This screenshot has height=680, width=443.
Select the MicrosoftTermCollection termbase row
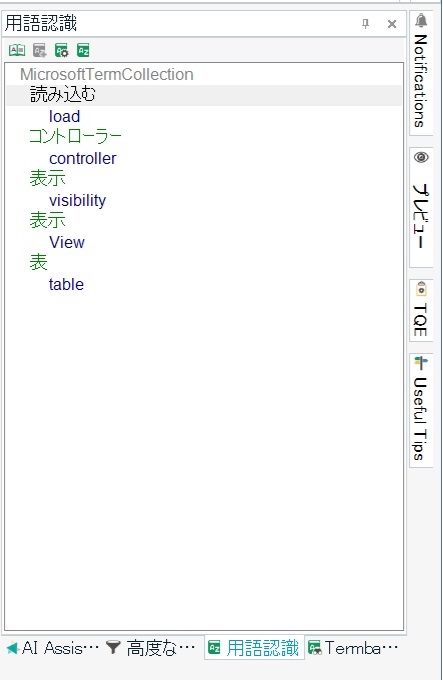click(107, 74)
